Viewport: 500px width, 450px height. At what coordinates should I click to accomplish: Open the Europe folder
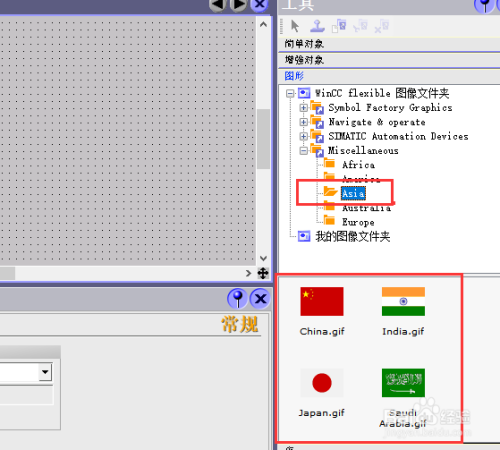[358, 222]
